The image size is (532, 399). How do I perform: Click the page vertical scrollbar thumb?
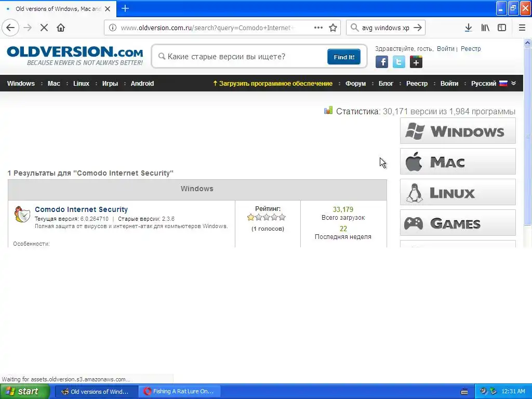pyautogui.click(x=527, y=136)
